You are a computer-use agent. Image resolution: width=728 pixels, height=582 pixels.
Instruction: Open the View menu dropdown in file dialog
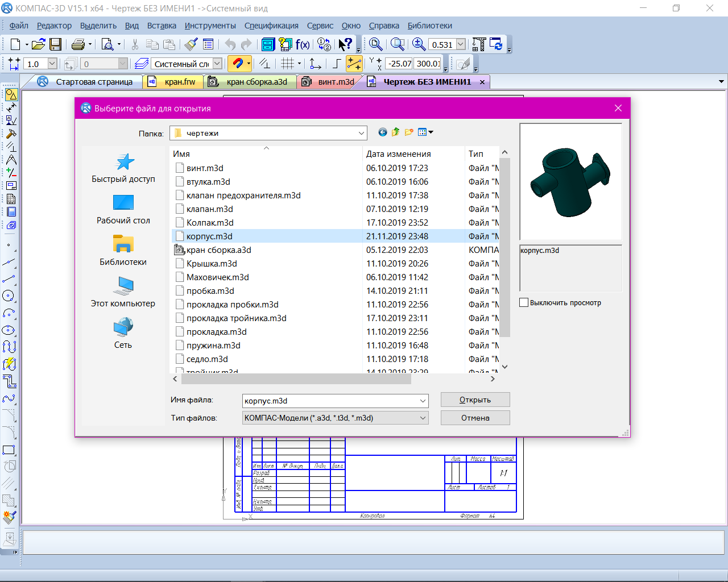[425, 132]
